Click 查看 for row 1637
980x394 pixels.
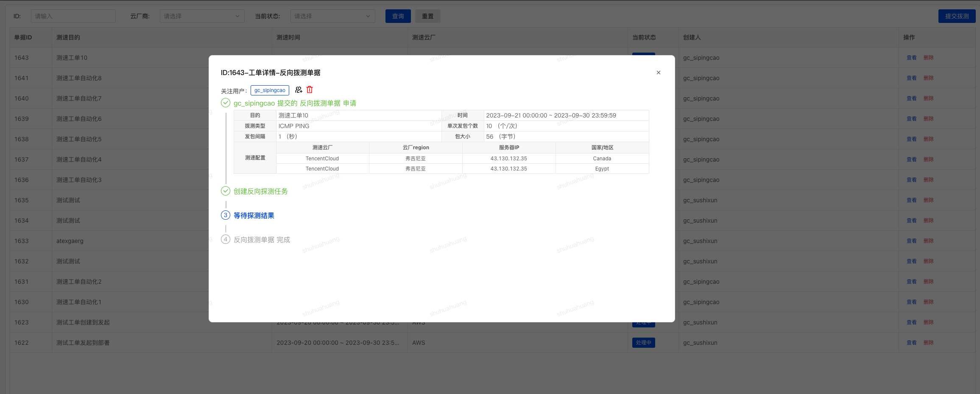911,159
